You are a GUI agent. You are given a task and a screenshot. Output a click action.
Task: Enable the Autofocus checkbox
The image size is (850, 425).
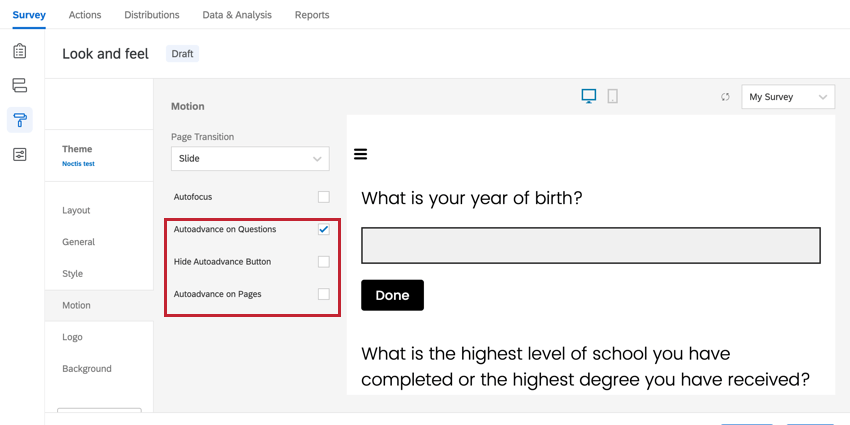coord(323,197)
